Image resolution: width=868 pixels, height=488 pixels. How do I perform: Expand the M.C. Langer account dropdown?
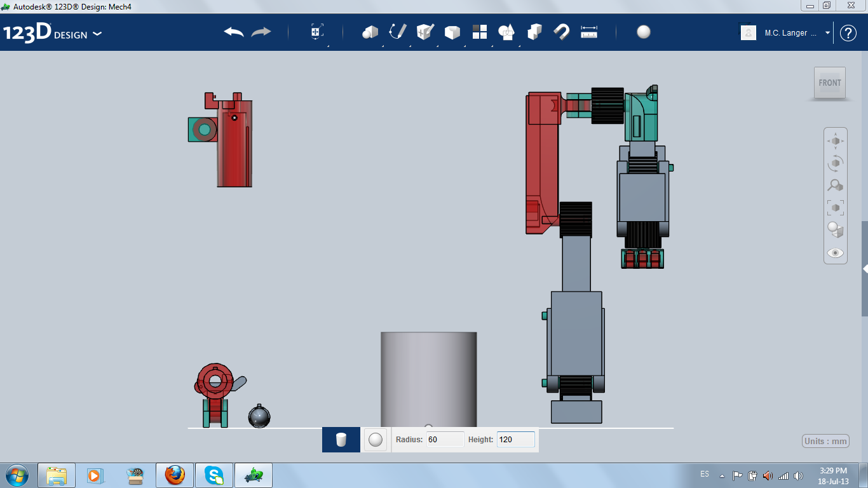(827, 33)
